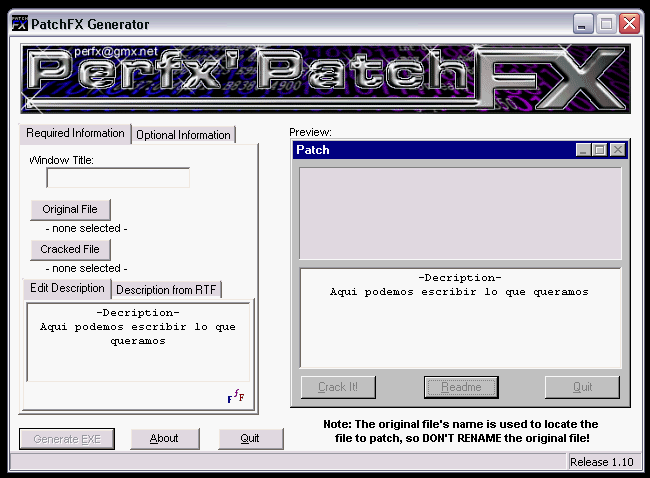Click the Readme button in preview
650x478 pixels.
(x=460, y=387)
